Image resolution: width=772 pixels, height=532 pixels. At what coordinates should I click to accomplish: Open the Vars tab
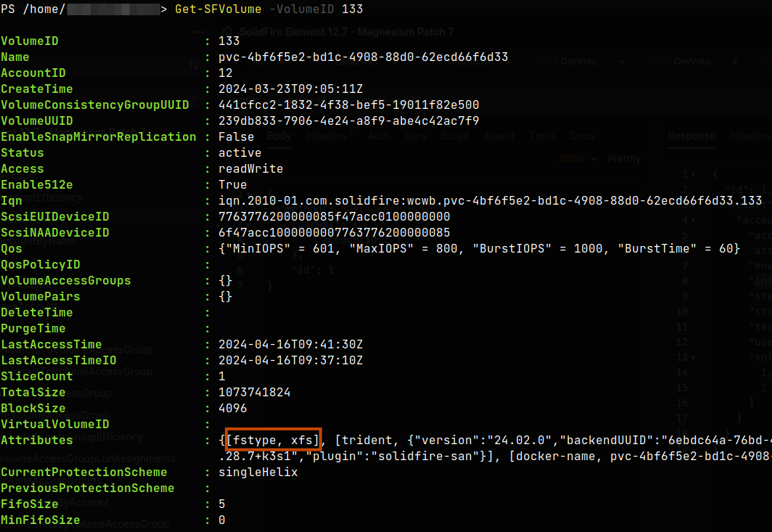416,136
